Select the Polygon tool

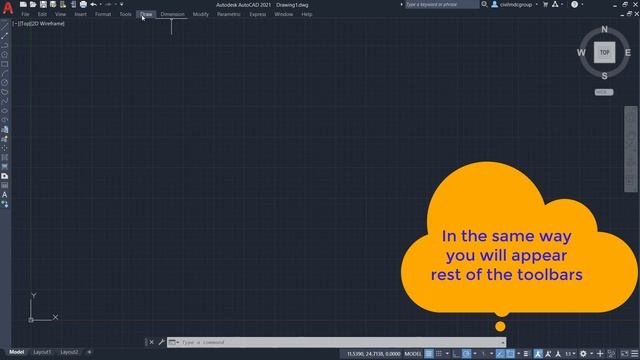(4, 55)
